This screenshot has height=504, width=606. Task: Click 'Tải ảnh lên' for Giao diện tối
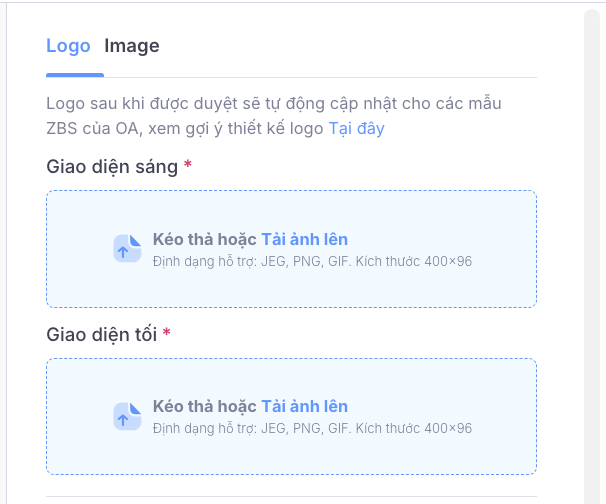[x=304, y=406]
